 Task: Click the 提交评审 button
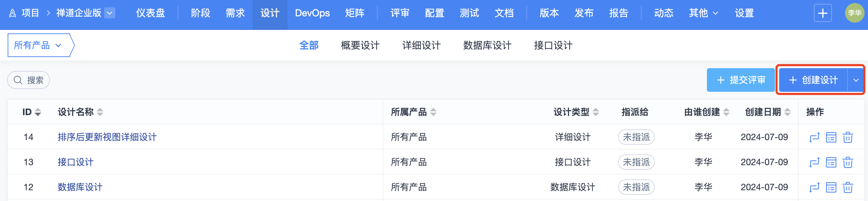tap(741, 80)
